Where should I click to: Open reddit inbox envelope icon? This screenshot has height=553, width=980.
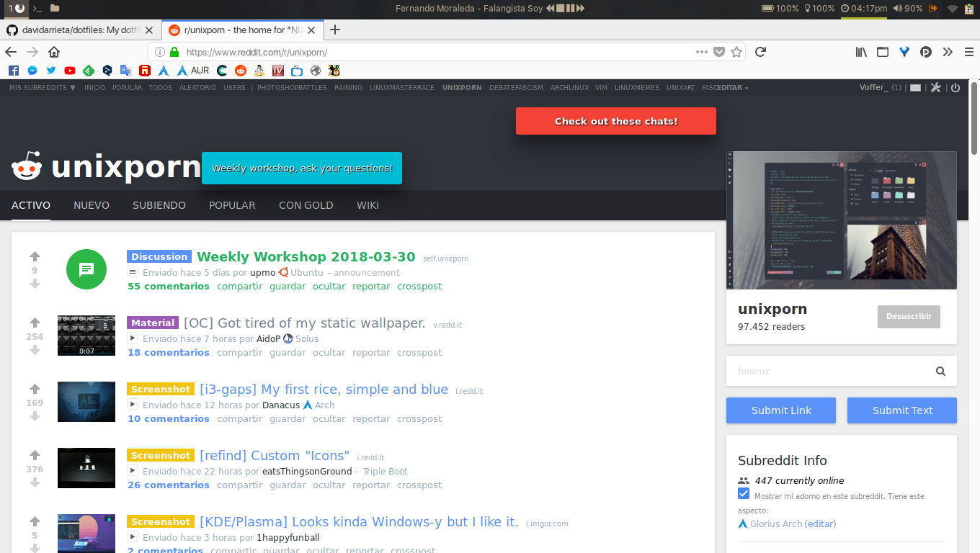(915, 88)
